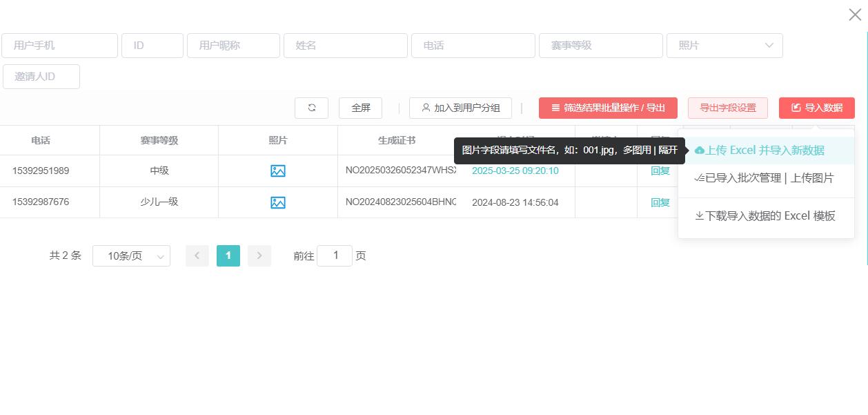Viewport: 868px width, 415px height.
Task: Open the 照片 filter dropdown
Action: tap(724, 45)
